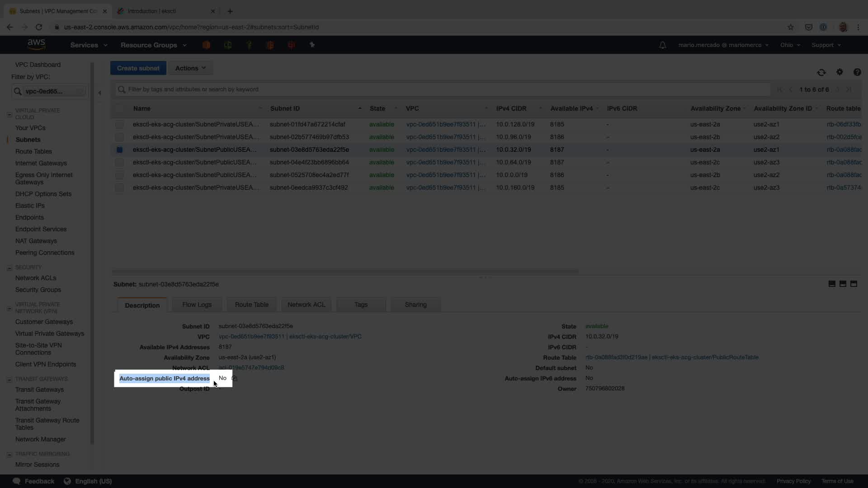The image size is (868, 488).
Task: Check the checkbox for subnet-01fd47a672214cfaf
Action: coord(119,124)
